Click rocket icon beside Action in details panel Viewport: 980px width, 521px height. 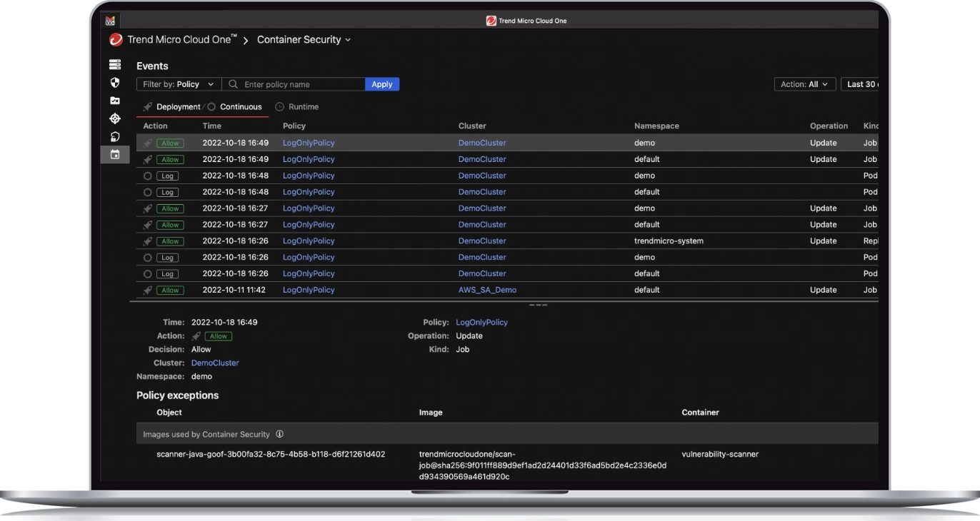coord(196,336)
